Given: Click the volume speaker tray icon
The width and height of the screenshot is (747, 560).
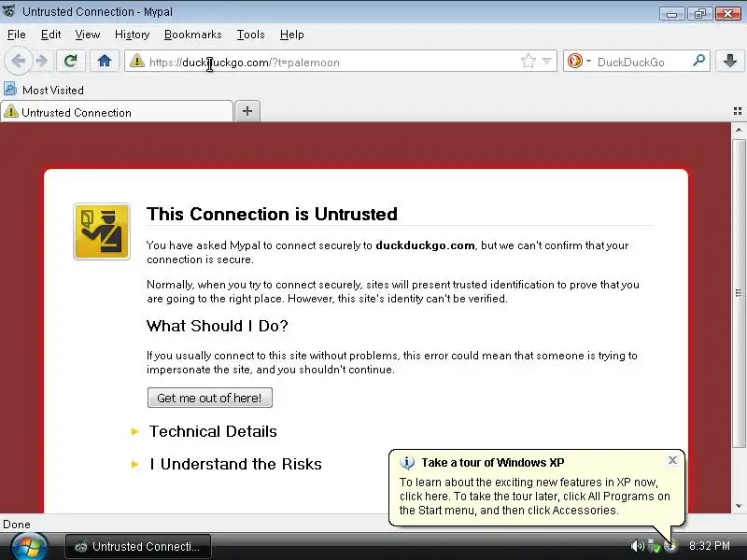Looking at the screenshot, I should (637, 546).
